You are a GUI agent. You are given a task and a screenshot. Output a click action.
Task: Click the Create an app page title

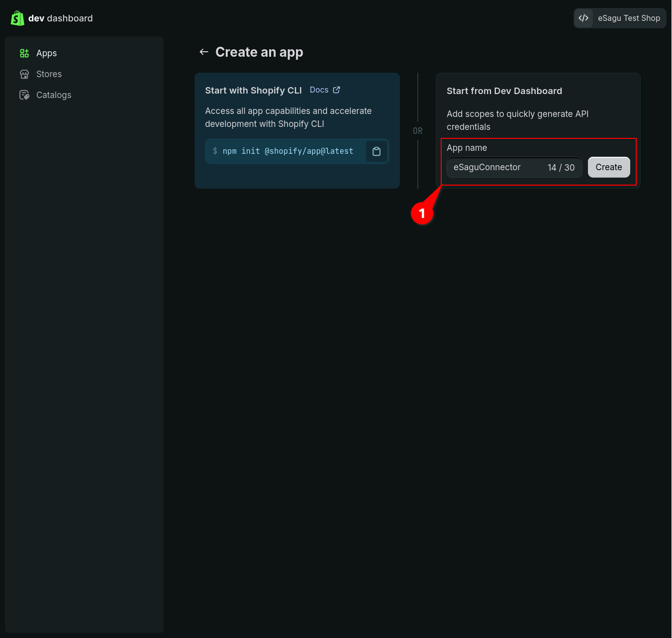click(x=259, y=52)
